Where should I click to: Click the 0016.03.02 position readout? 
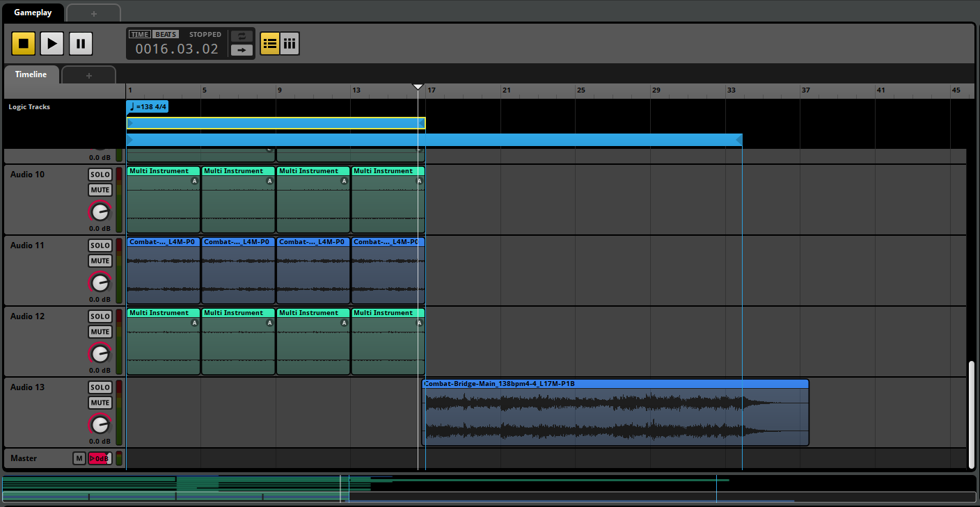[177, 49]
